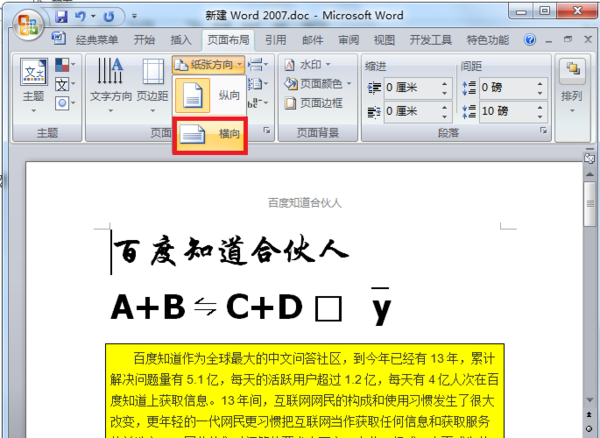
Task: Open the breaks dropdown icon
Action: click(258, 65)
